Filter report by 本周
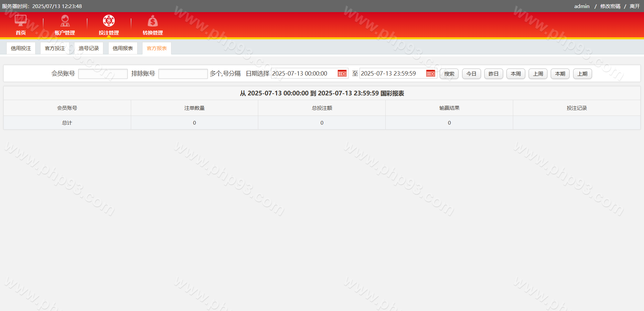 516,74
